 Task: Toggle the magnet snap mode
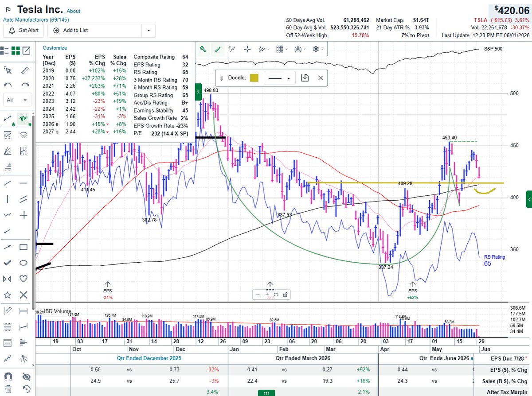point(8,377)
